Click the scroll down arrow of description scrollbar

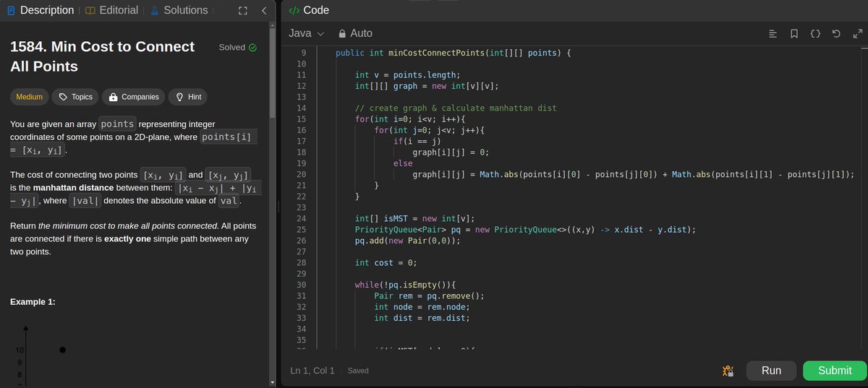pos(273,381)
